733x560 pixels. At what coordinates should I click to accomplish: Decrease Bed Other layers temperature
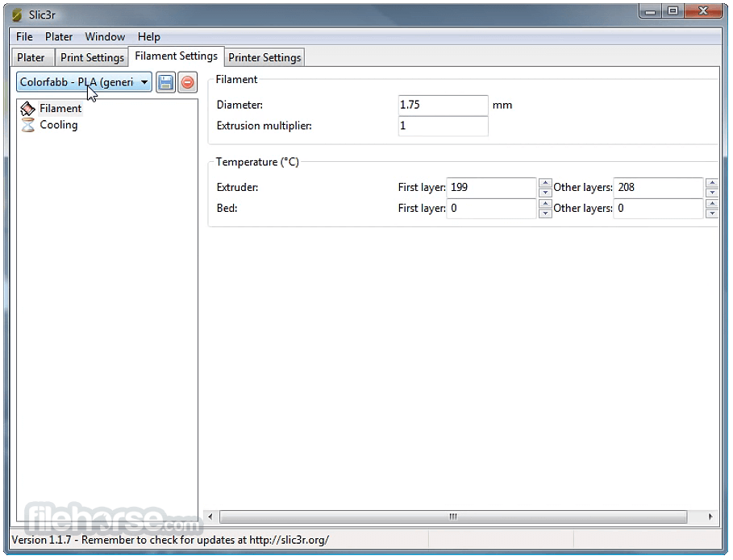712,214
